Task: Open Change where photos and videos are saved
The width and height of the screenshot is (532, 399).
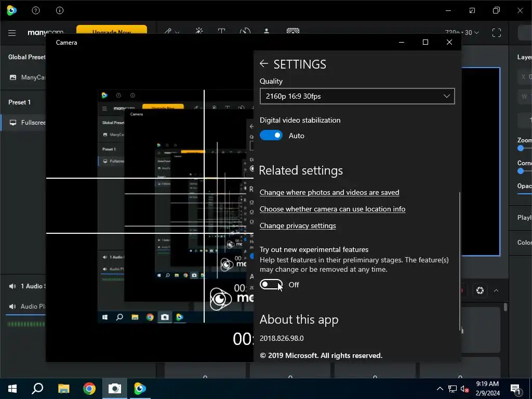Action: point(329,192)
